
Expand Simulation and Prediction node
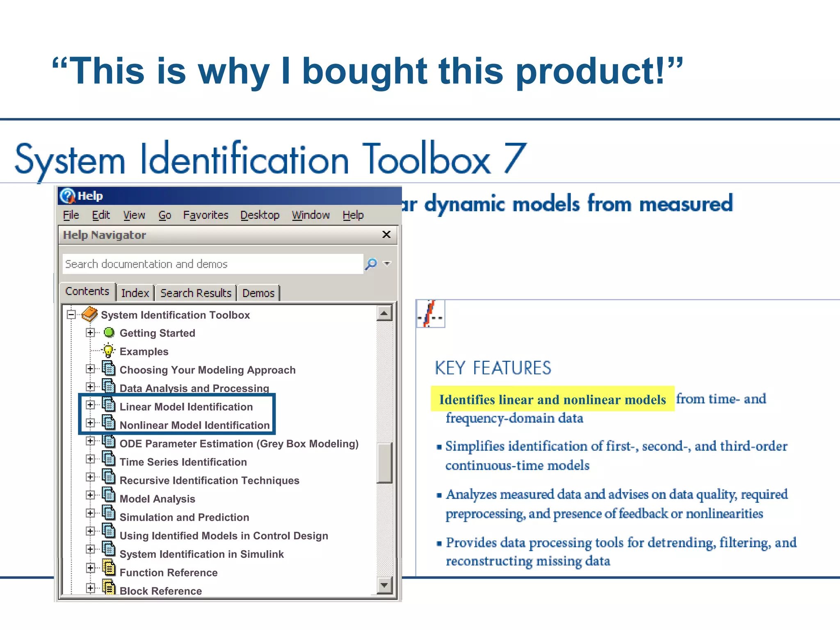tap(90, 513)
